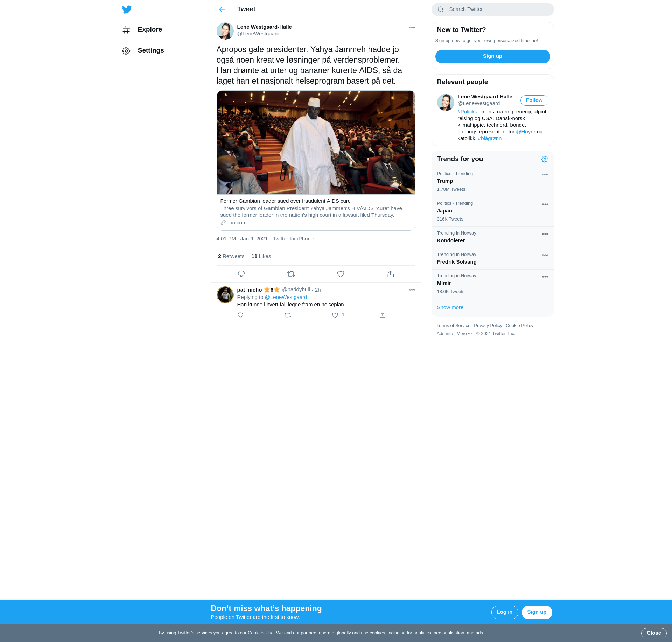
Task: Open Lene Westgaard-Halle's avatar in the tweet
Action: click(x=225, y=31)
